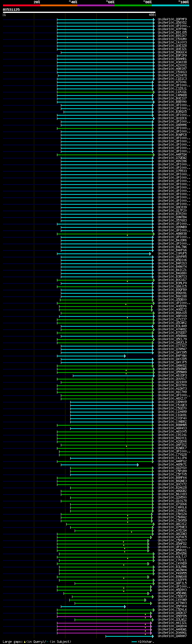
Task: Click label UniRef100_C1MJQ1
Action: pos(172,92)
